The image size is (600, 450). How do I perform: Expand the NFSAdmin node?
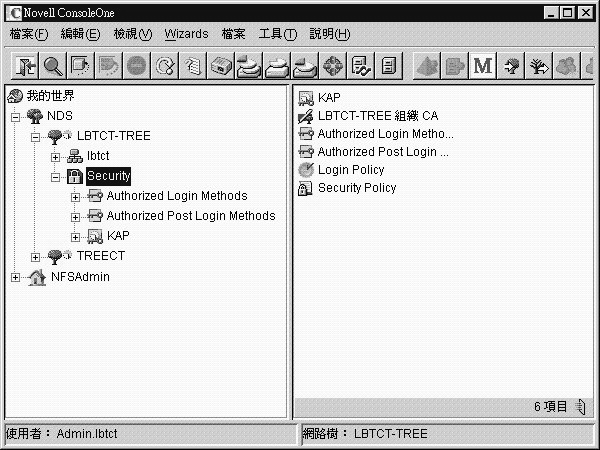pos(15,277)
